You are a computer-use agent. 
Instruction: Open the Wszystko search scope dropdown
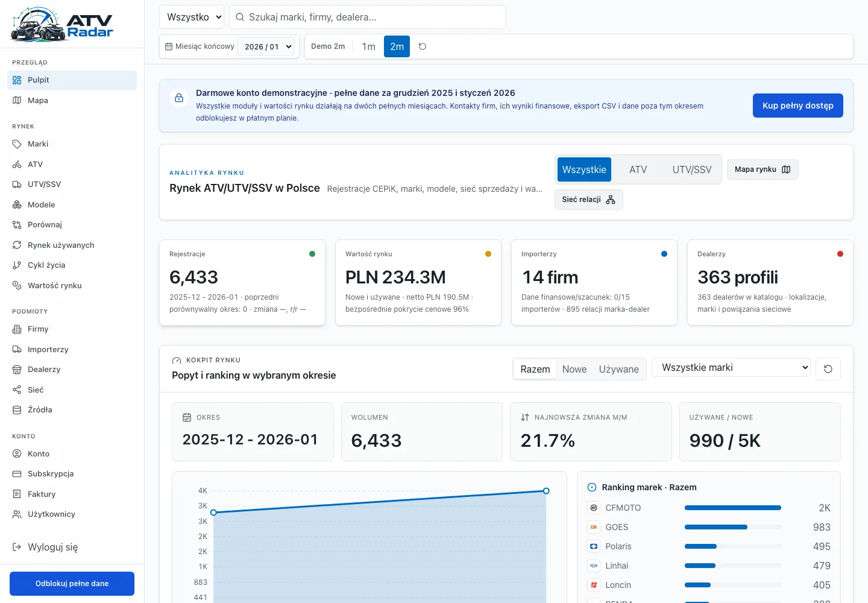click(x=192, y=17)
